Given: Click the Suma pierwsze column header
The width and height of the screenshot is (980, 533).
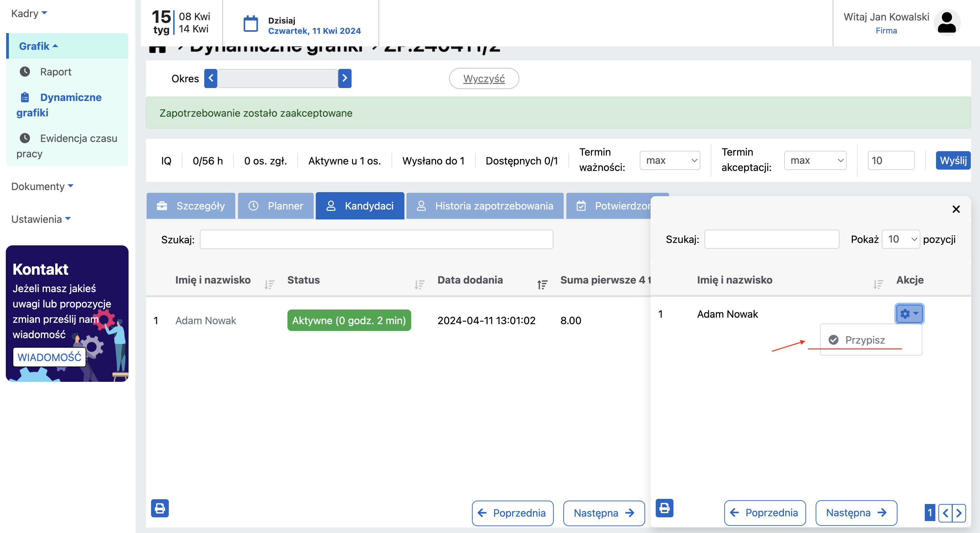Looking at the screenshot, I should coord(605,280).
